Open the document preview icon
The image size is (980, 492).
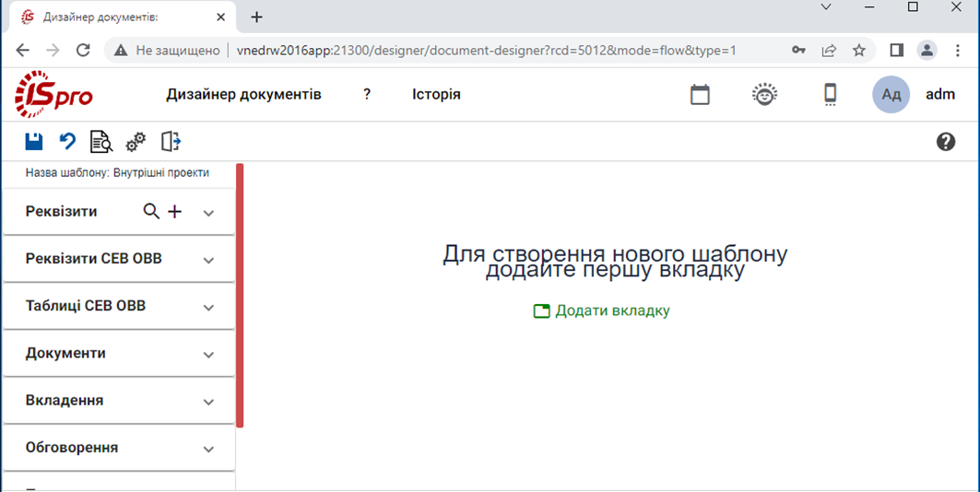(101, 142)
